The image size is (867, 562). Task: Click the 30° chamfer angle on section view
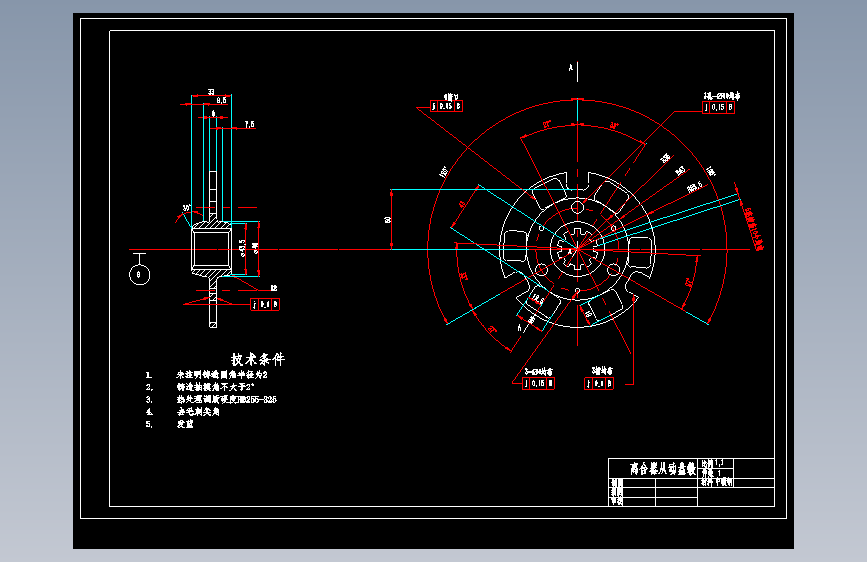pyautogui.click(x=187, y=209)
